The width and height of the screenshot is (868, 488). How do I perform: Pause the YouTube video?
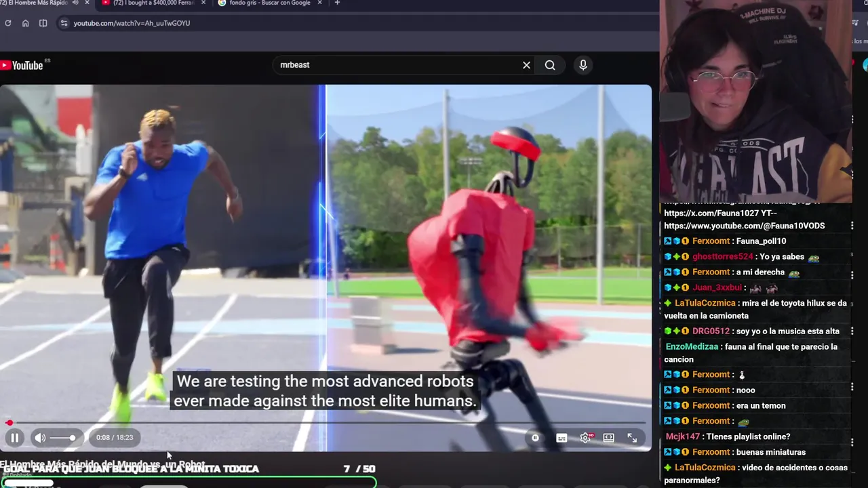(14, 438)
